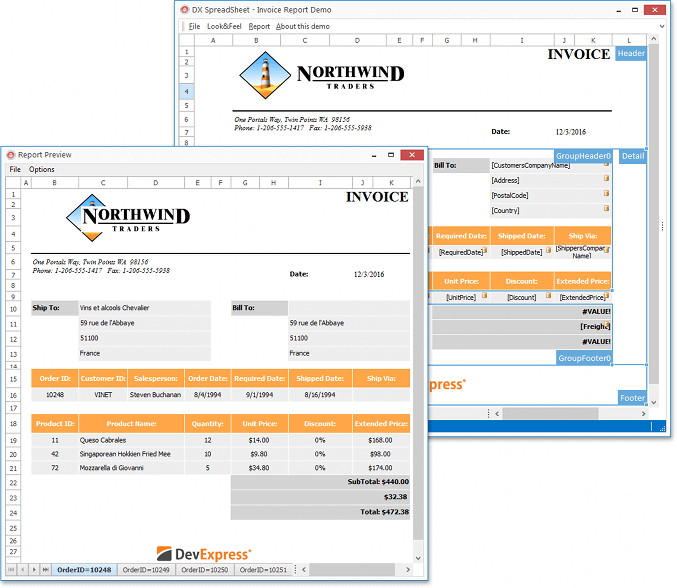Click the [Discount] field icon
677x588 pixels.
[x=548, y=295]
